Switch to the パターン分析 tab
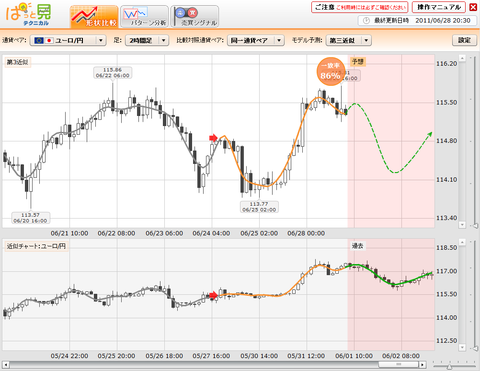This screenshot has height=371, width=480. (x=144, y=16)
